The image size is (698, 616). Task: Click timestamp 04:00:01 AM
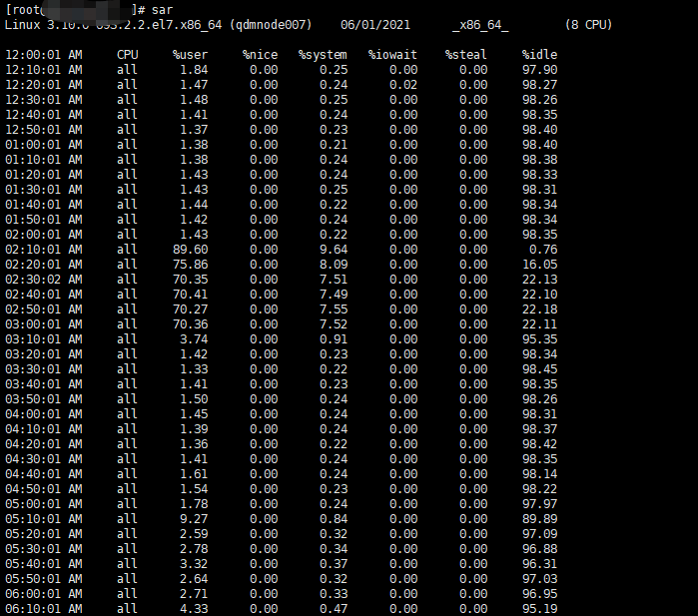tap(44, 414)
